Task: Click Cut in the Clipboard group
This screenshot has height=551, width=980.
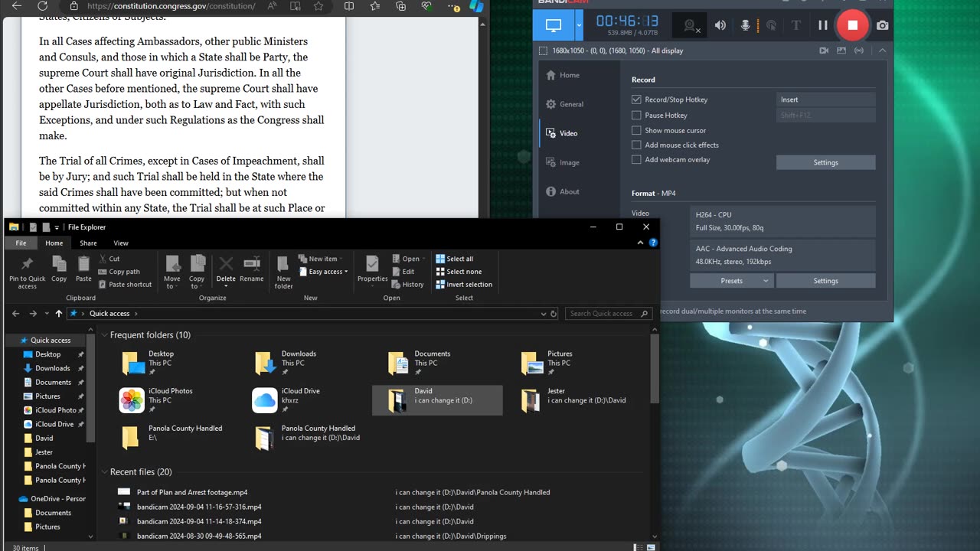Action: (x=109, y=259)
